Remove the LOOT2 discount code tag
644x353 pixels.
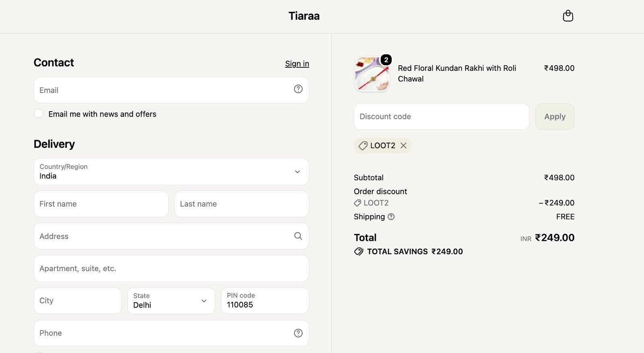(403, 145)
